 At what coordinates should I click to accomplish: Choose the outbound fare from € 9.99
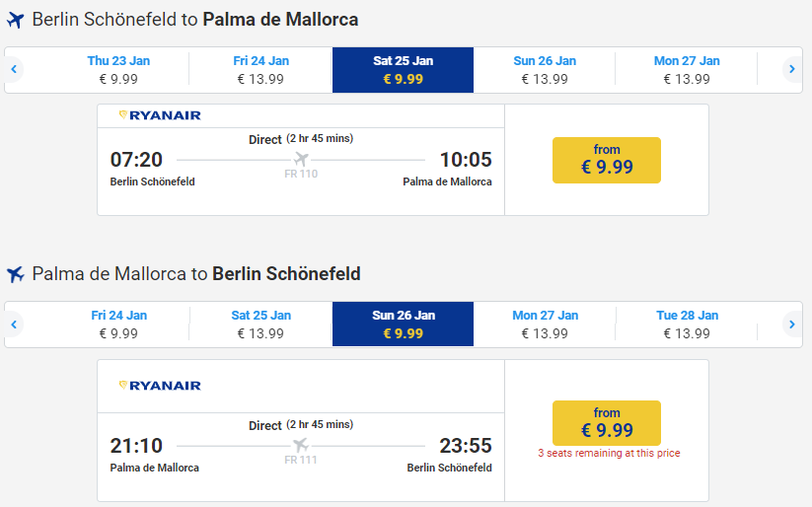tap(607, 160)
